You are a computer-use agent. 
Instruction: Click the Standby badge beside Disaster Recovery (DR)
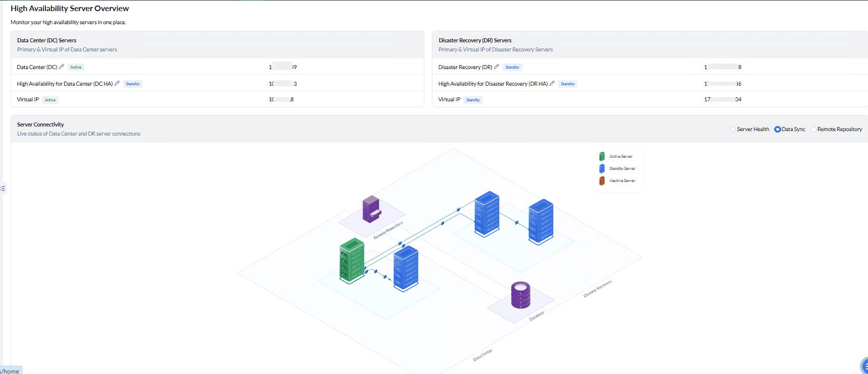click(x=512, y=67)
